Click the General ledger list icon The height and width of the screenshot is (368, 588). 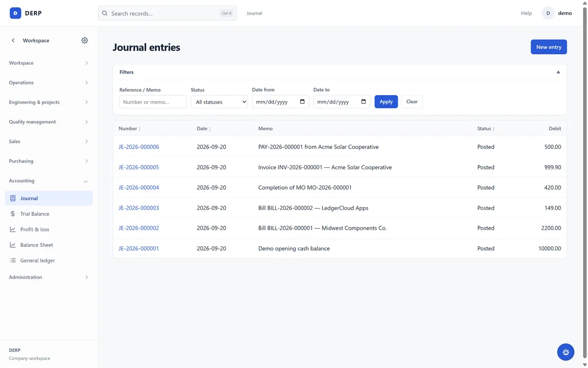coord(13,261)
